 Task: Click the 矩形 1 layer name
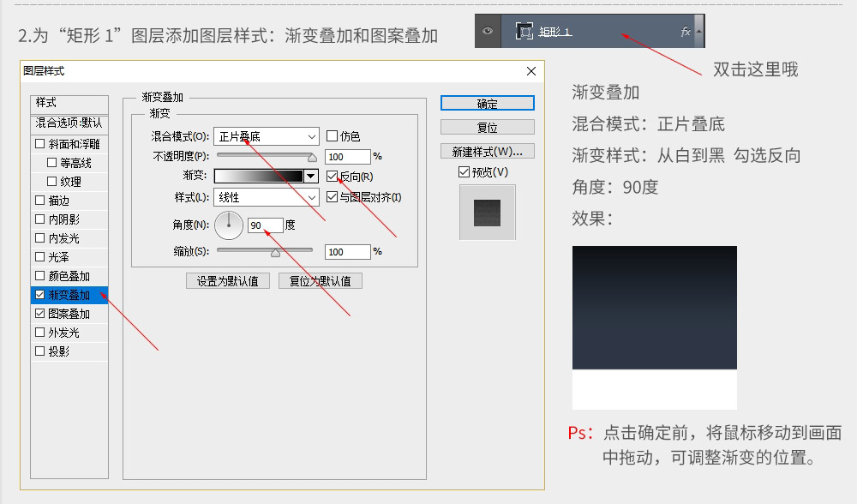click(x=554, y=32)
